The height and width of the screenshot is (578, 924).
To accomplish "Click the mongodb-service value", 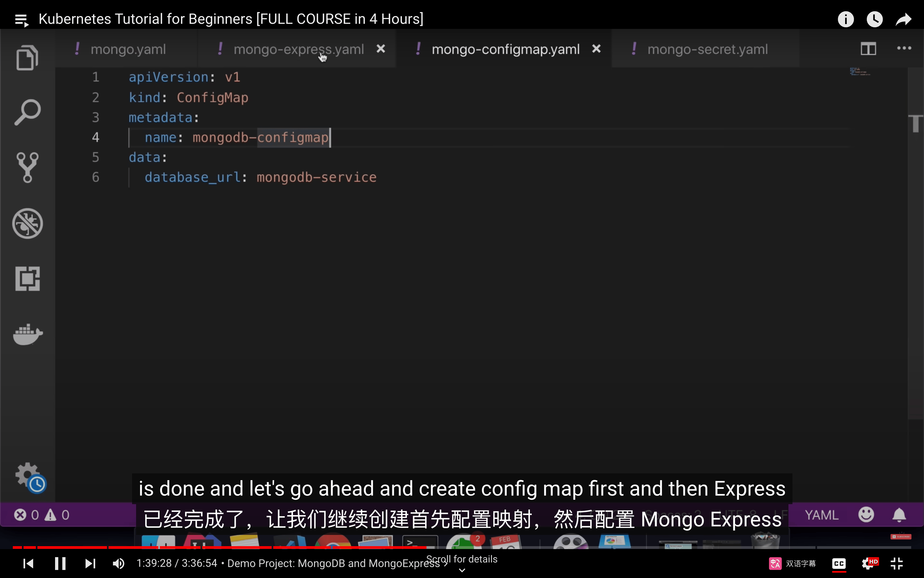I will pos(317,177).
